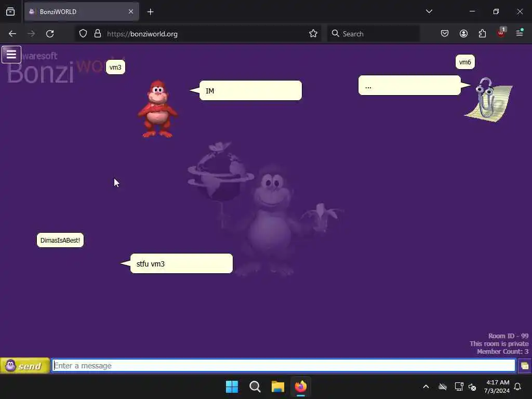Screen dimensions: 532x399
Task: Open the BonziWORLD hamburger menu
Action: pyautogui.click(x=11, y=54)
